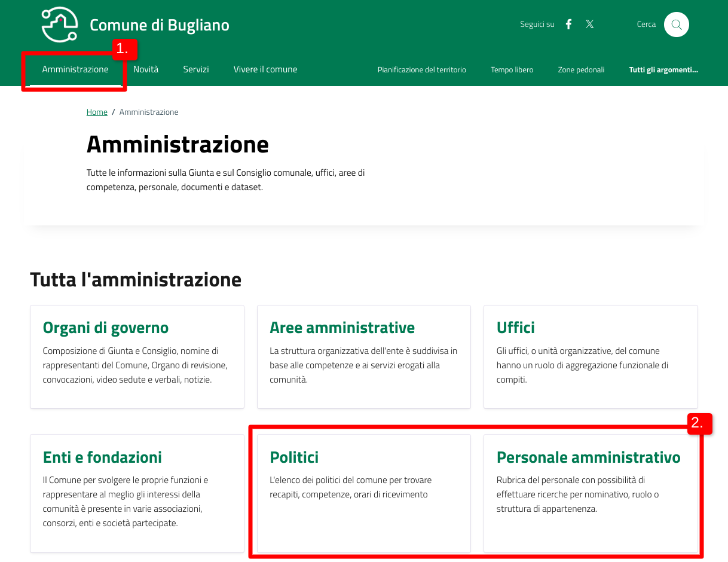
Task: Select Servizi in the navigation bar
Action: click(x=196, y=69)
